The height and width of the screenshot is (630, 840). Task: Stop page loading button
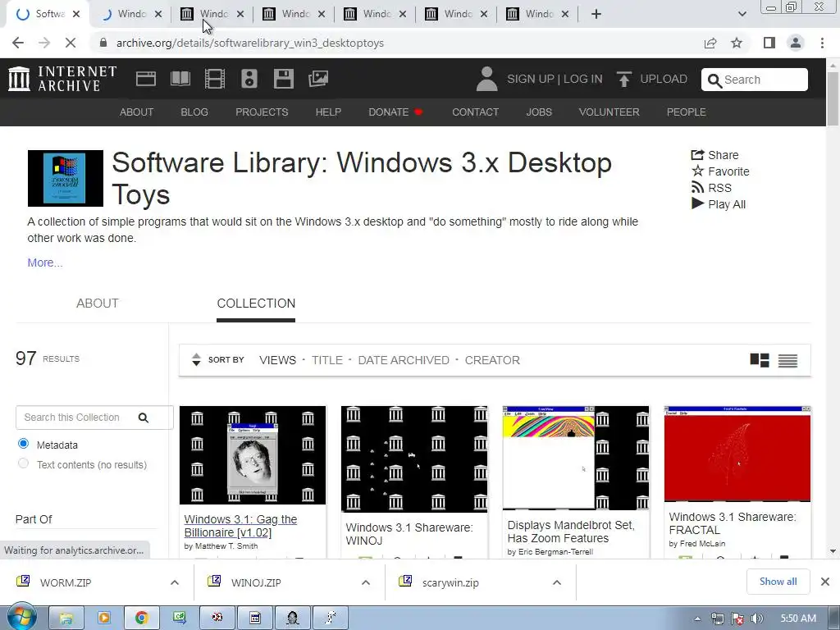(x=71, y=43)
